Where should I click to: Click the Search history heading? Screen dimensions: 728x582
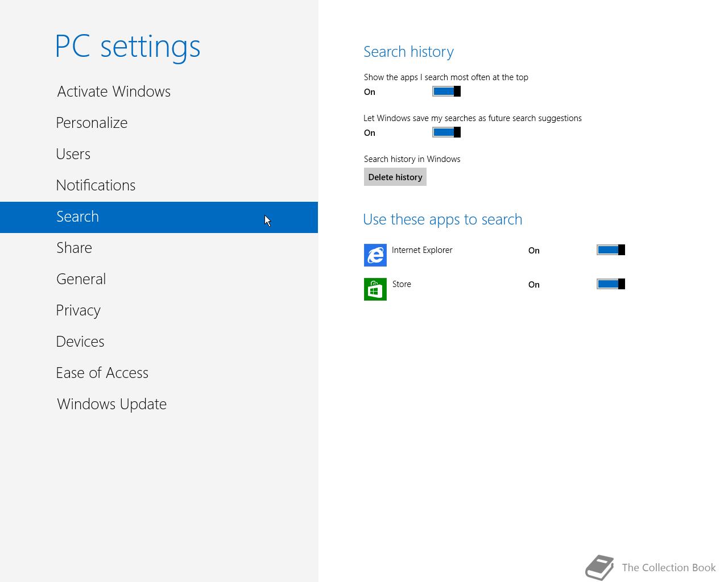pos(408,52)
